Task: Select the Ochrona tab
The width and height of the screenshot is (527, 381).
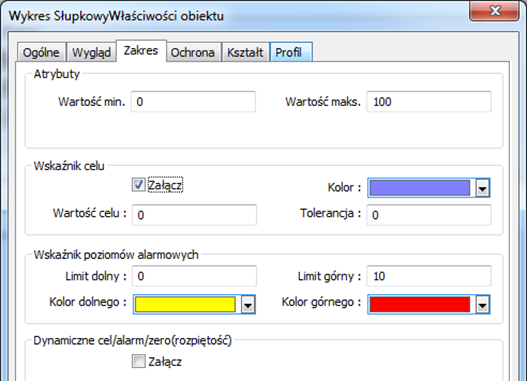Action: point(193,52)
